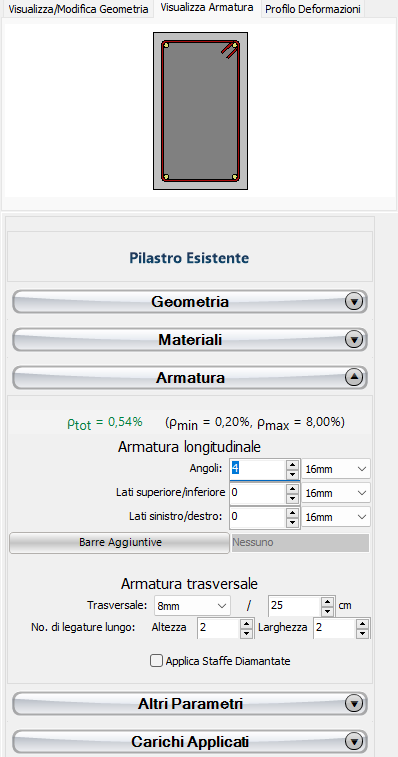Open Trasversale 8mm diameter dropdown
Image resolution: width=398 pixels, height=757 pixels.
(192, 605)
